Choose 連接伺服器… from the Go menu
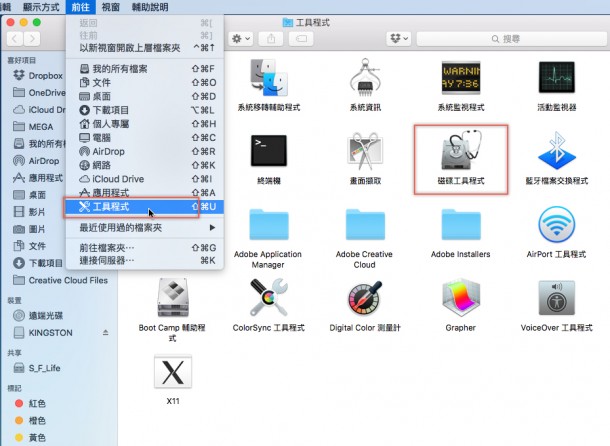The width and height of the screenshot is (610, 446). [x=145, y=260]
